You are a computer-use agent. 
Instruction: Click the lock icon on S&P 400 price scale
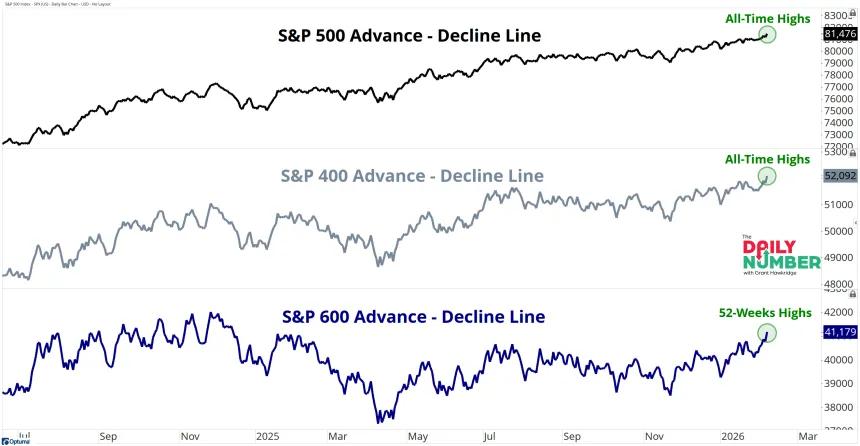coord(853,153)
